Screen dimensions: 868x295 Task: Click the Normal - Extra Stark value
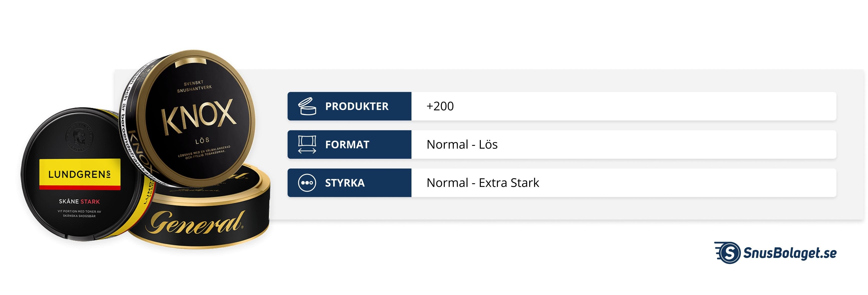tap(483, 183)
